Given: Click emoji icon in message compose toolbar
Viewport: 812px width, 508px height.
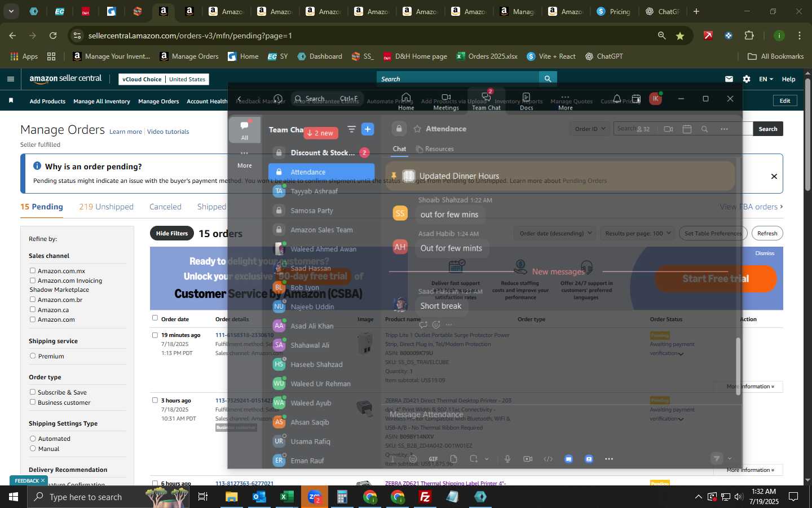Looking at the screenshot, I should 413,459.
